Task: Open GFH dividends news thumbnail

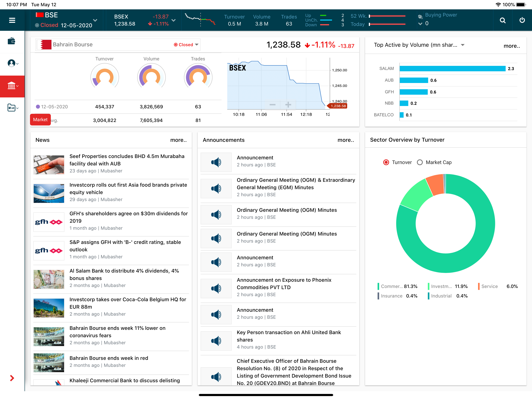Action: (x=49, y=222)
